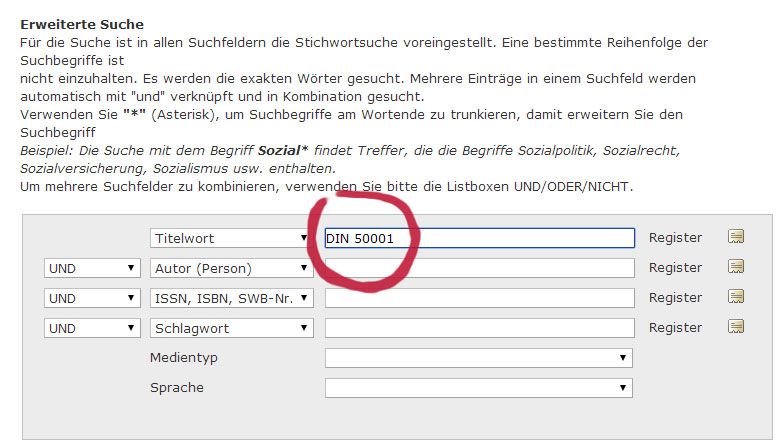Open the UND operator dropdown for ISSN row
Image resolution: width=784 pixels, height=444 pixels.
(x=92, y=298)
